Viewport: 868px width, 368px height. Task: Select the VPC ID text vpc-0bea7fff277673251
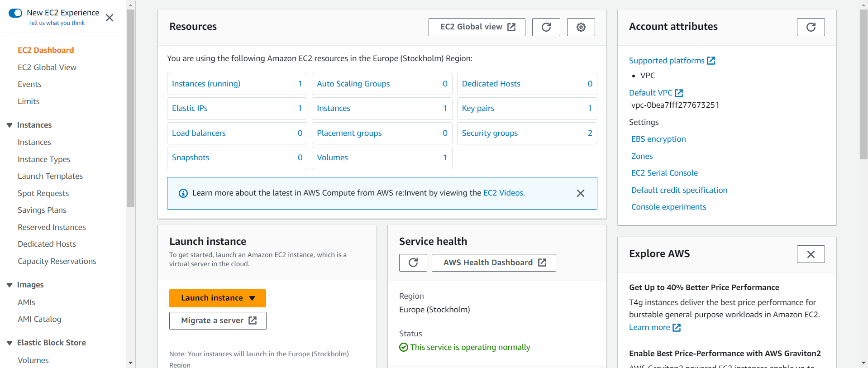675,105
